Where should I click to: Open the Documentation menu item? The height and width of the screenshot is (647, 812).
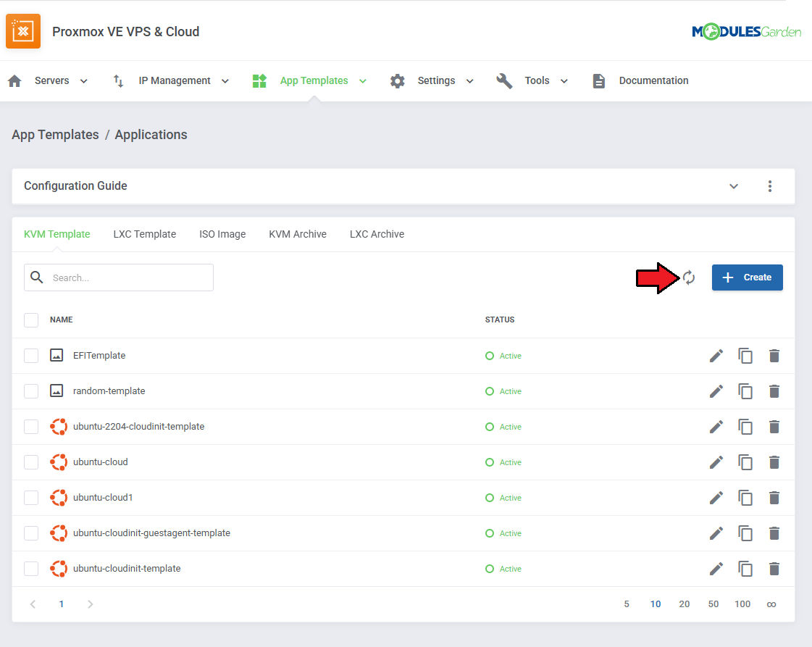tap(653, 81)
